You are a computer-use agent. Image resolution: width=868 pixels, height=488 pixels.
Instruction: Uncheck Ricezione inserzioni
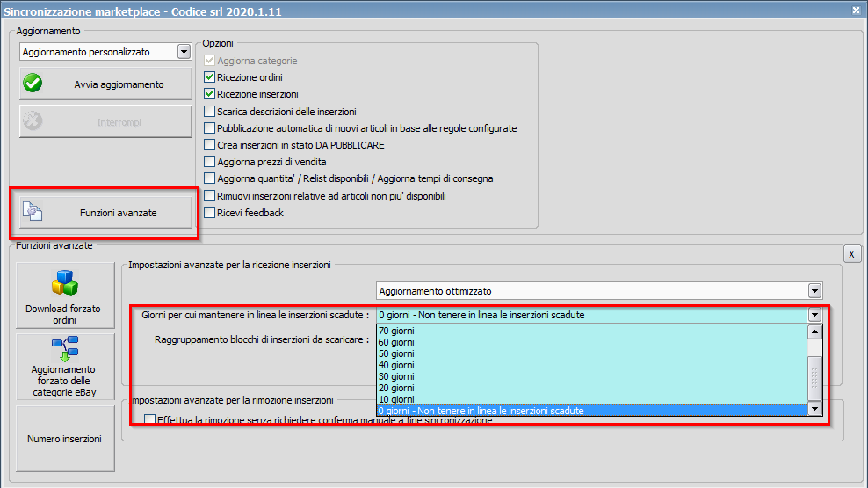coord(209,93)
